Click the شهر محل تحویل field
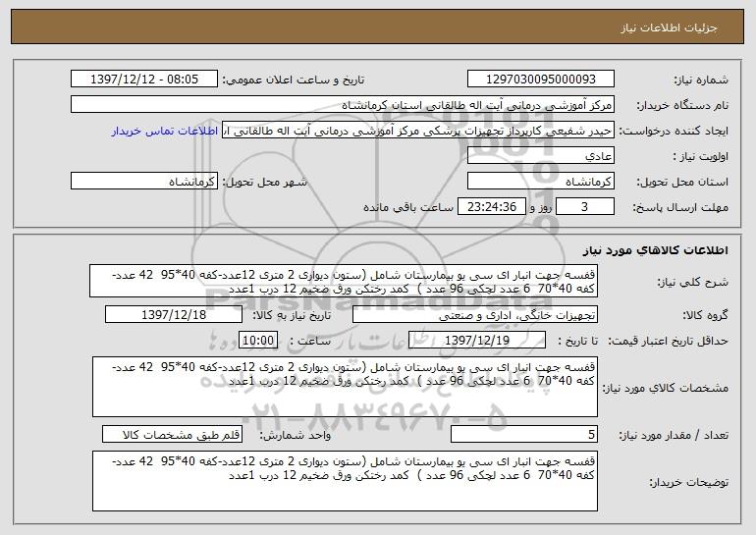 tap(144, 182)
